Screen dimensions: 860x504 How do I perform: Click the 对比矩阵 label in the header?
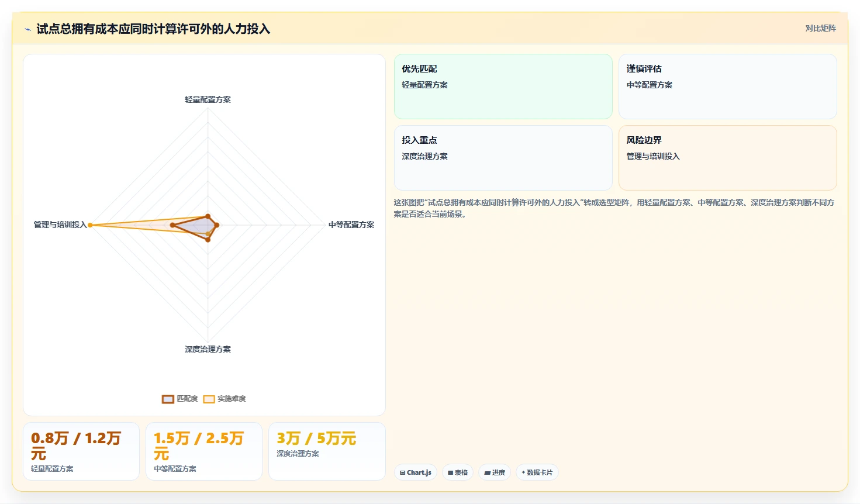point(820,28)
